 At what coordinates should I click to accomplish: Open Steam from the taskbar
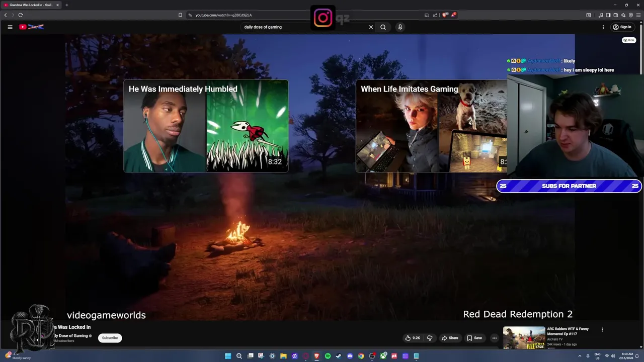[339, 356]
